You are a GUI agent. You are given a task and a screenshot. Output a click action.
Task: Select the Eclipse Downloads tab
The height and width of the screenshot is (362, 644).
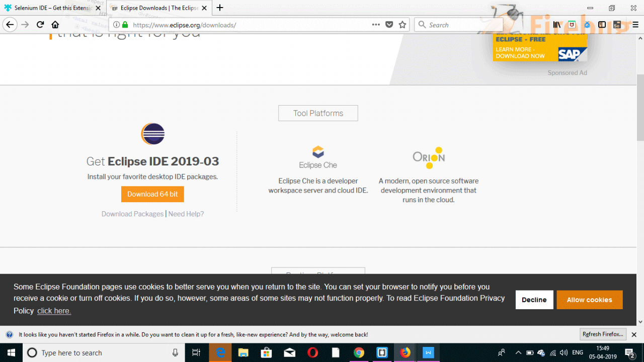(156, 8)
